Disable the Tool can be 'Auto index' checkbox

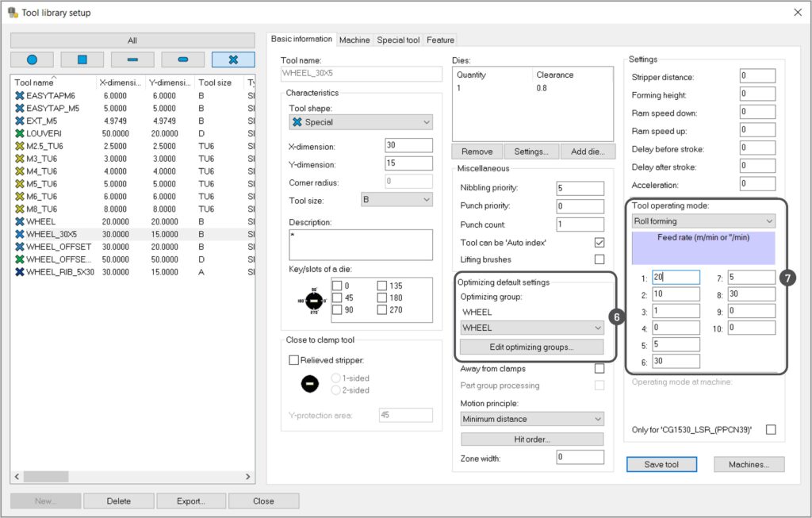point(599,243)
